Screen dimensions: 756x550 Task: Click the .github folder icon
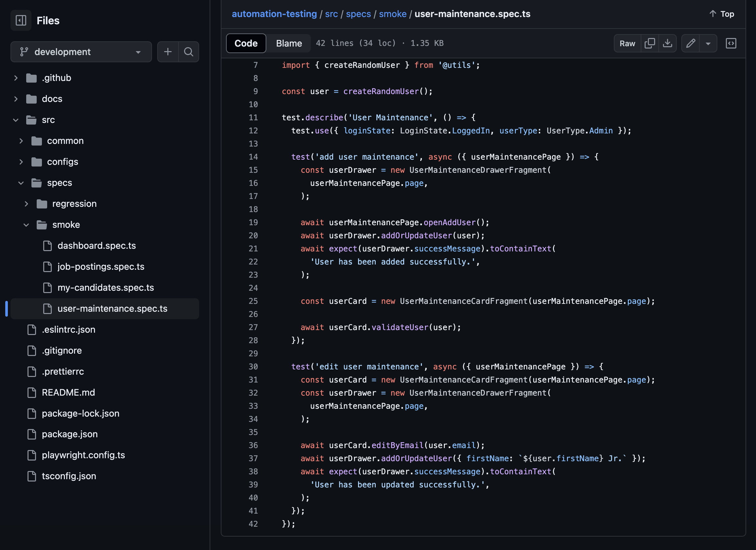pos(31,78)
